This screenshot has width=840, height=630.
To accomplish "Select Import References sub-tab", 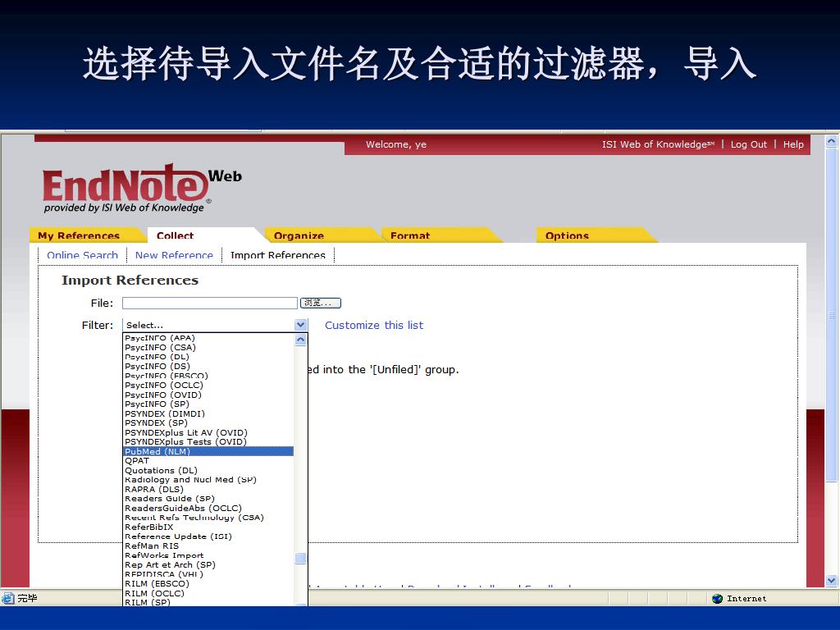I will tap(277, 255).
